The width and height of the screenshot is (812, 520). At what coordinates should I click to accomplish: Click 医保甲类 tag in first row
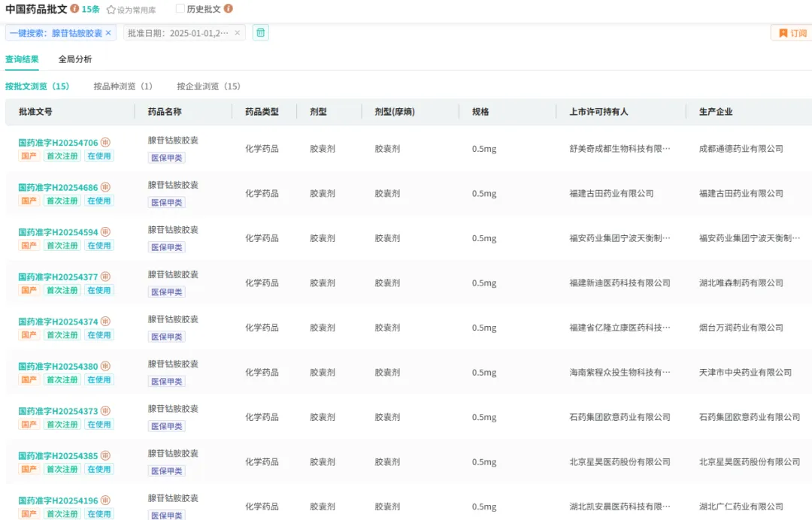click(166, 158)
